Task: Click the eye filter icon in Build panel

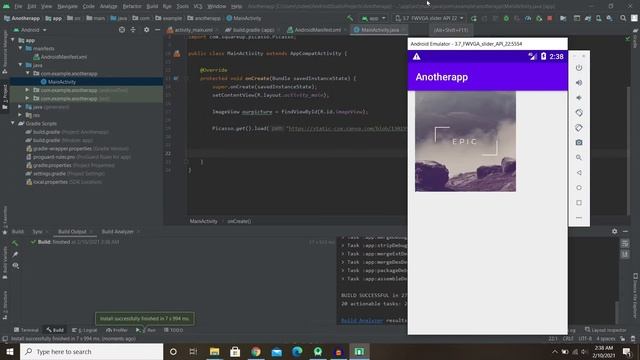Action: tap(16, 266)
